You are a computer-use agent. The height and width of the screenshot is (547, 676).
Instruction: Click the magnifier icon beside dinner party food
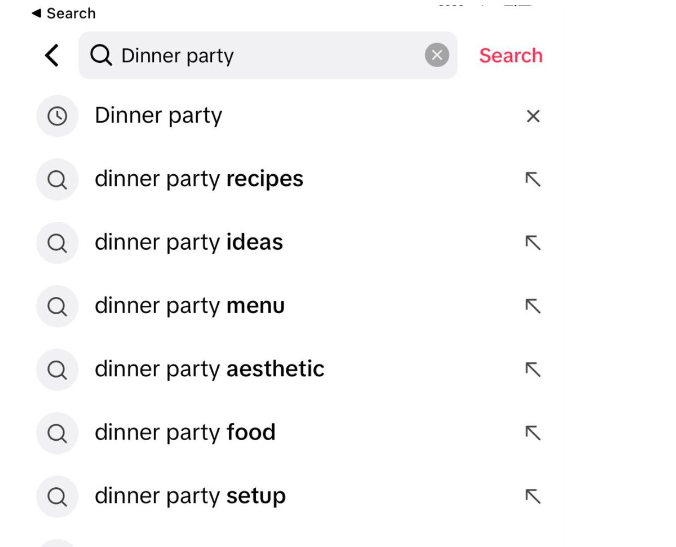coord(57,433)
